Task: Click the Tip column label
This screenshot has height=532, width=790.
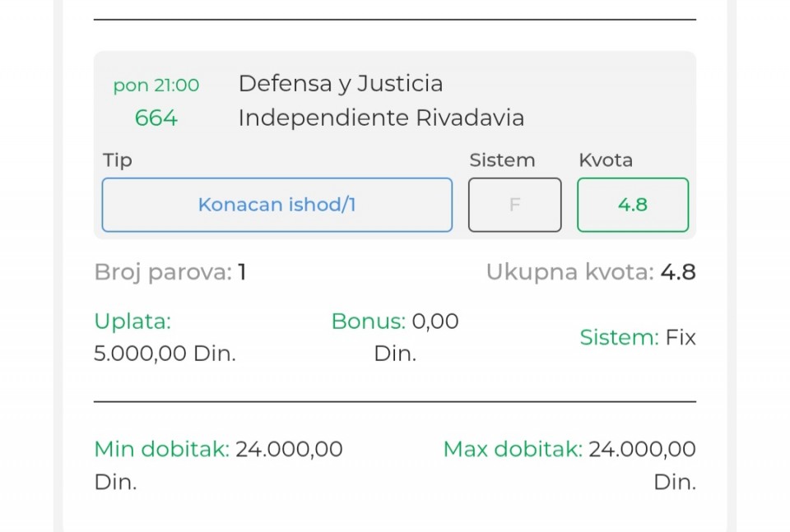Action: pyautogui.click(x=118, y=160)
